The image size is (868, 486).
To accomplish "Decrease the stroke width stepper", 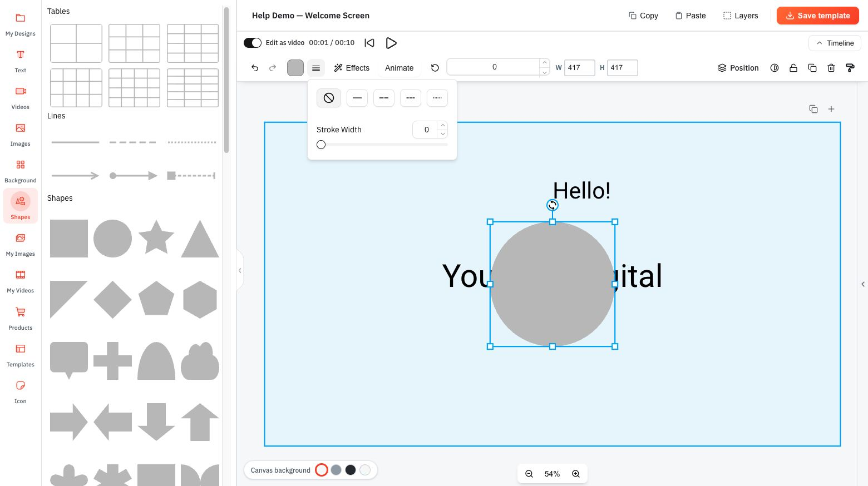I will coord(443,134).
